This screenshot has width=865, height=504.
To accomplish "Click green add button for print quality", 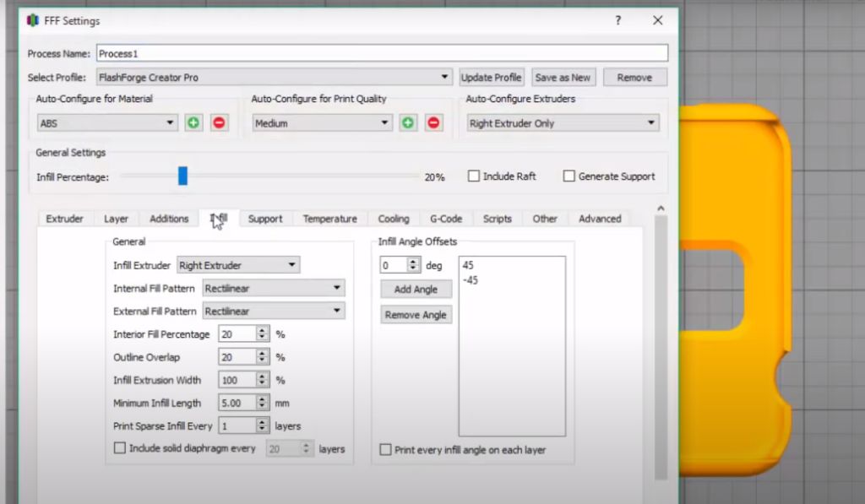I will click(x=408, y=123).
